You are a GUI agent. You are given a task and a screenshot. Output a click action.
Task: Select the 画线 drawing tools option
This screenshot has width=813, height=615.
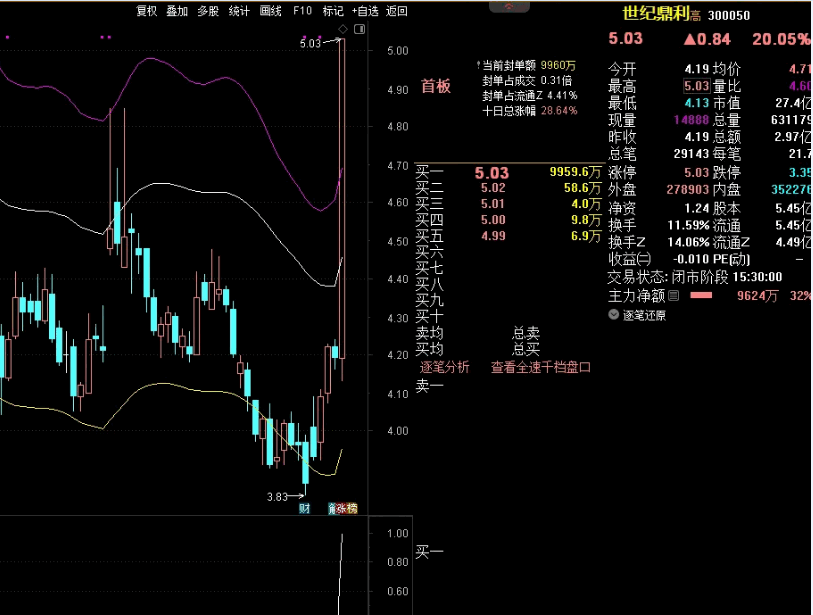271,11
